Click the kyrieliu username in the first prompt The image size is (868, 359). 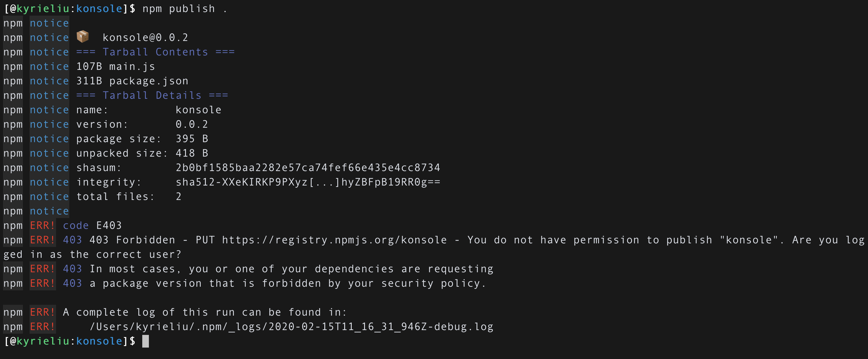pyautogui.click(x=43, y=9)
